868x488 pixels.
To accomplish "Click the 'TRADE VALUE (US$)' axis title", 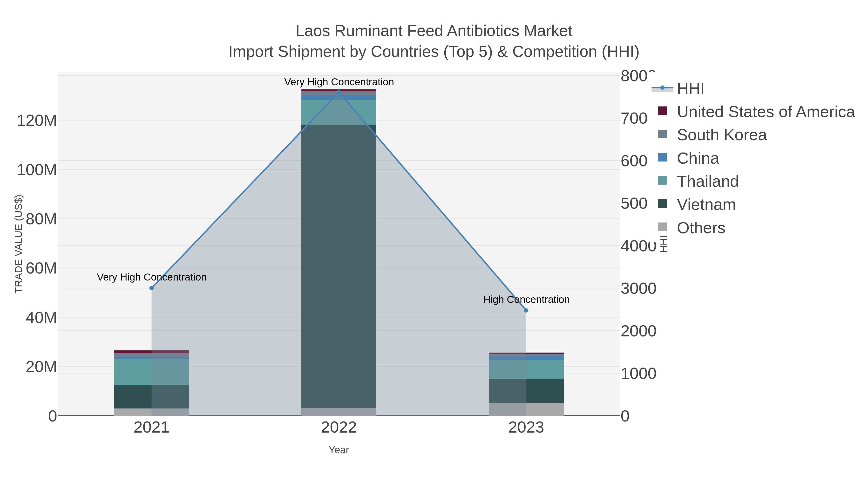I will 19,244.
